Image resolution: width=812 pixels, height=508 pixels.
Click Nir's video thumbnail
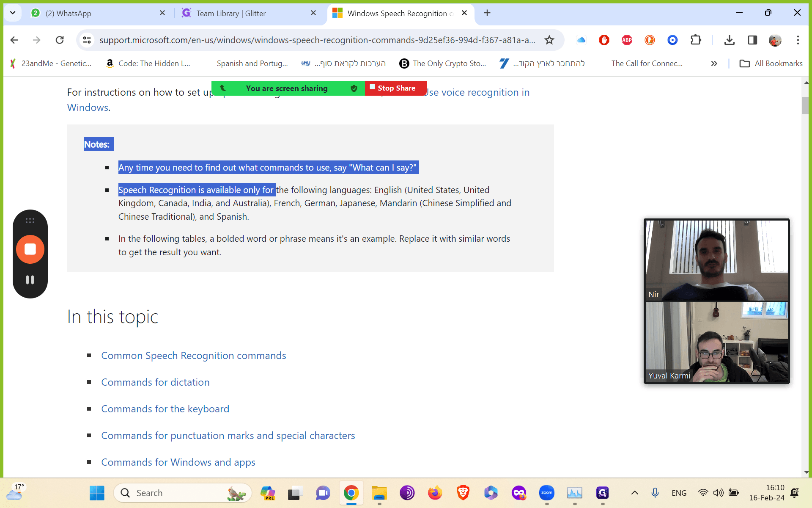[x=716, y=260]
